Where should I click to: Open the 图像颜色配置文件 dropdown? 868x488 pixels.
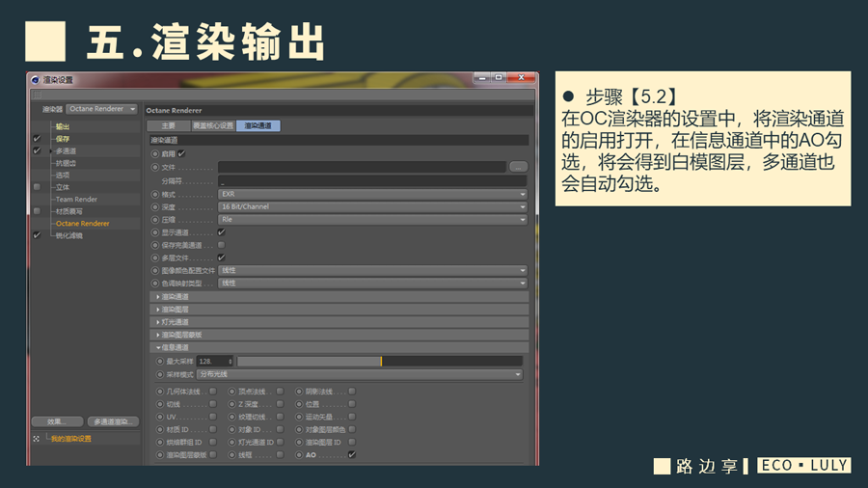click(x=372, y=271)
